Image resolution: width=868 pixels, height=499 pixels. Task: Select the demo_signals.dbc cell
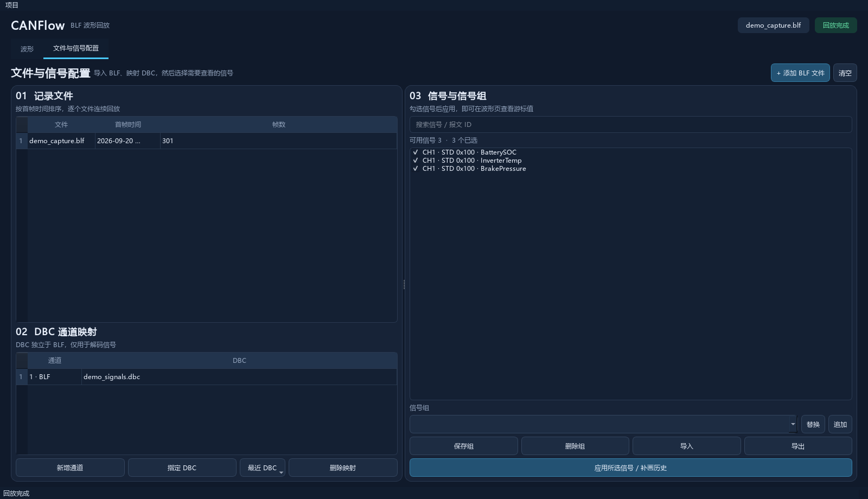coord(239,377)
